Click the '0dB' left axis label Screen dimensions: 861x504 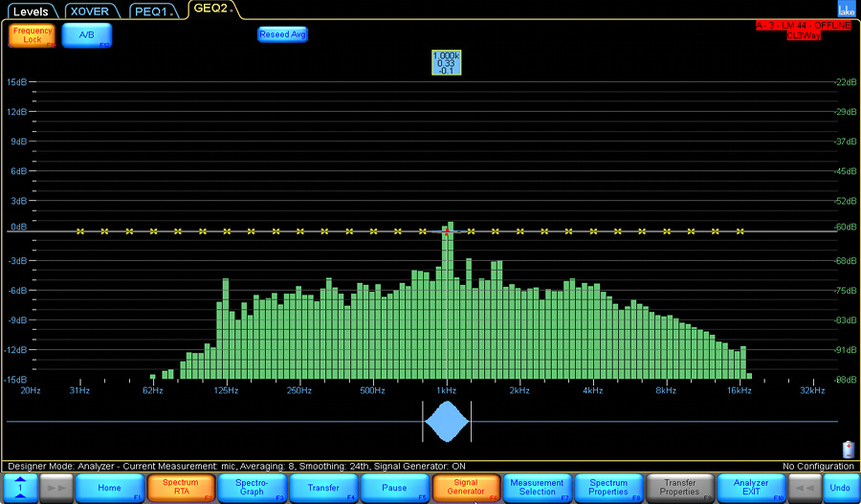point(19,227)
